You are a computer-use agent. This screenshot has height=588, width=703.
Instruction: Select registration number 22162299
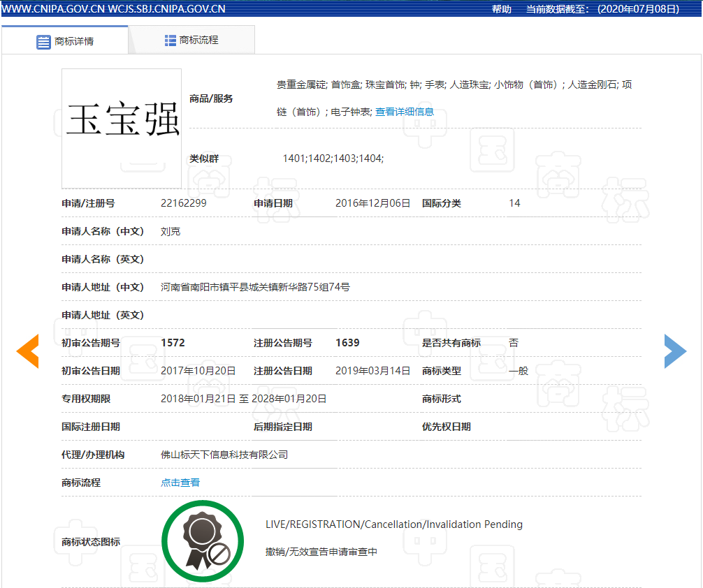183,203
